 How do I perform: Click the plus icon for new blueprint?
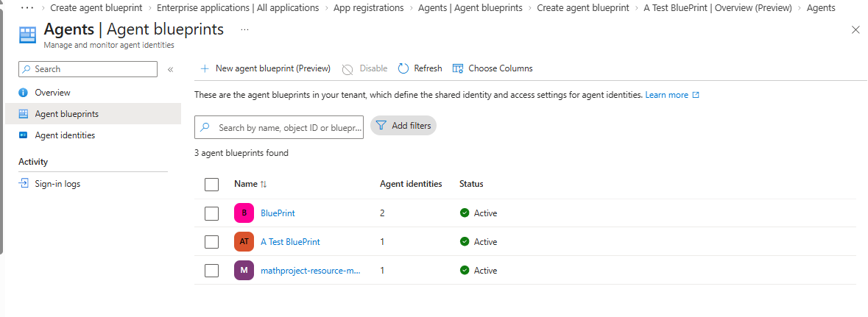[204, 68]
